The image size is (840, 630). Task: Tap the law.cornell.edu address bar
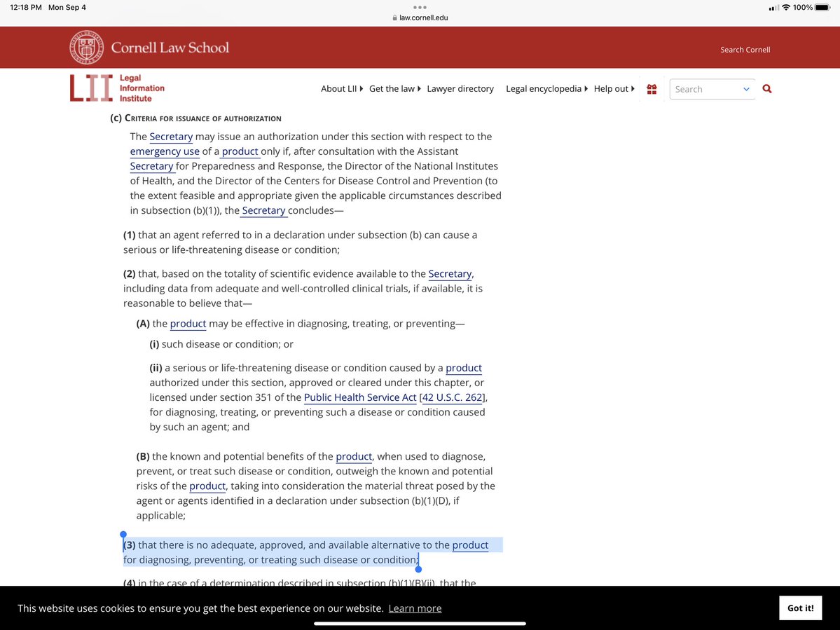click(420, 18)
